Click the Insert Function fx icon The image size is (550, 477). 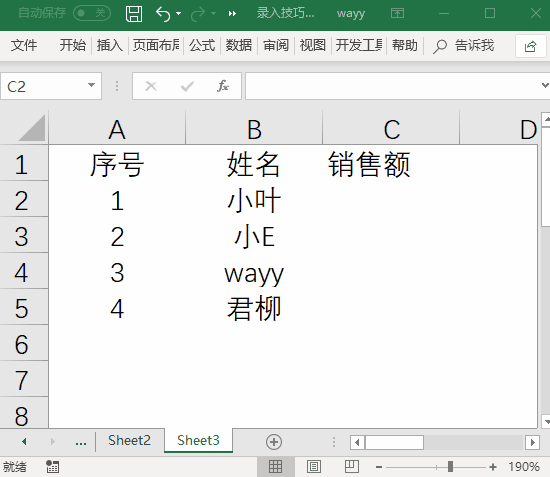(223, 86)
